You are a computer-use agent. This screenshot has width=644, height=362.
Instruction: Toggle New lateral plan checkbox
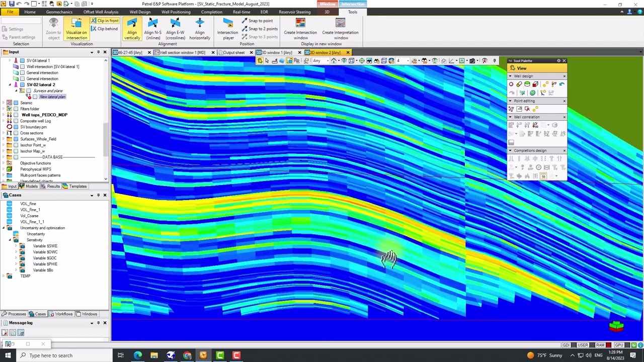coord(35,97)
